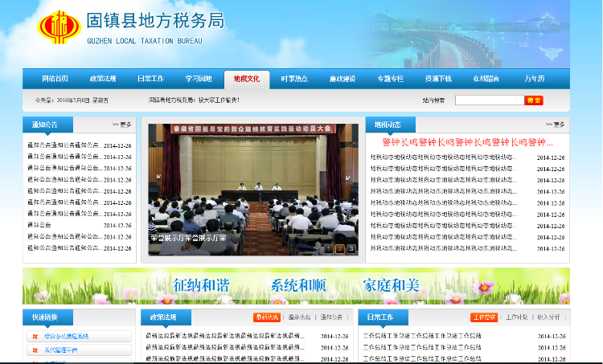This screenshot has width=603, height=364.
Task: Open the 资源下载 navigation item
Action: pyautogui.click(x=438, y=79)
